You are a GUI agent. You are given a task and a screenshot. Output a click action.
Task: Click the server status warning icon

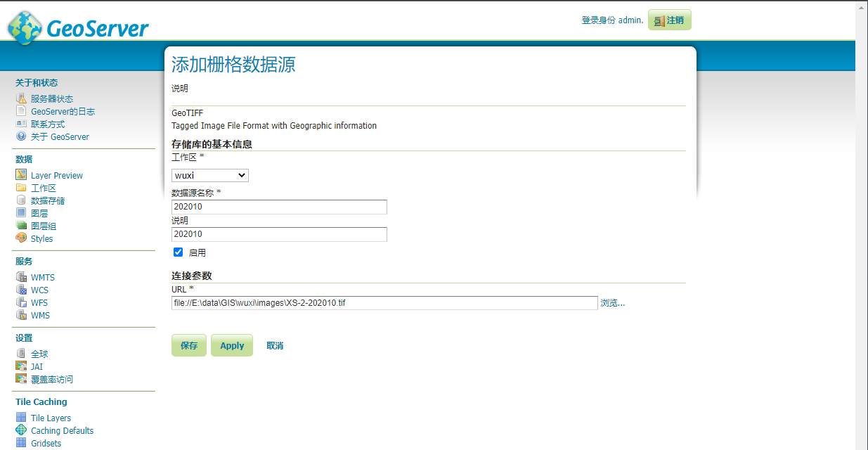pos(21,98)
